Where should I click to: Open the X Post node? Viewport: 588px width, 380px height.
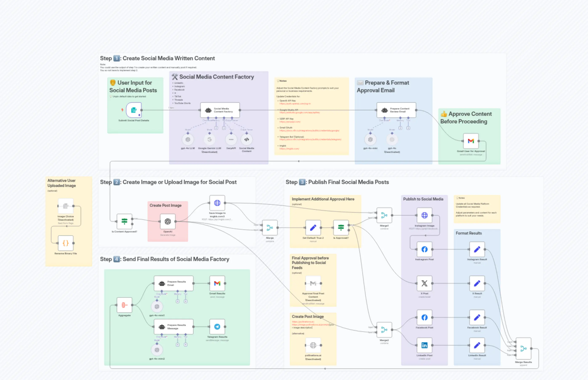[x=424, y=284]
